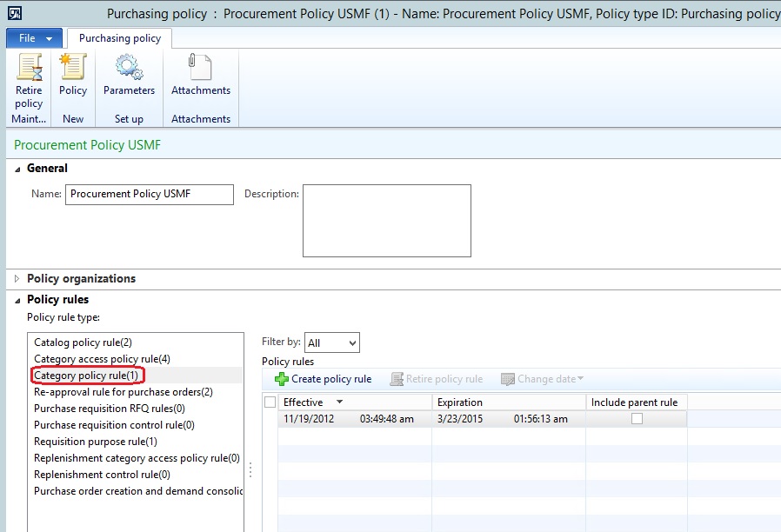Click the Change date calendar icon

point(508,379)
